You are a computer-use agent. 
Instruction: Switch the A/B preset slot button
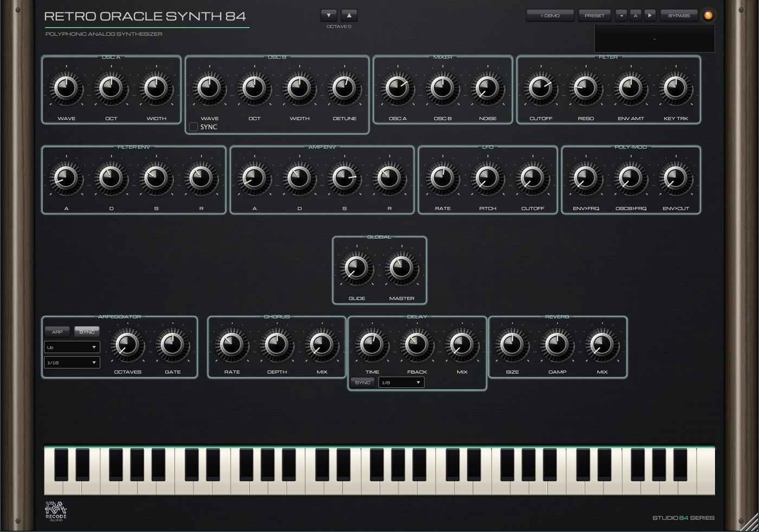tap(635, 16)
